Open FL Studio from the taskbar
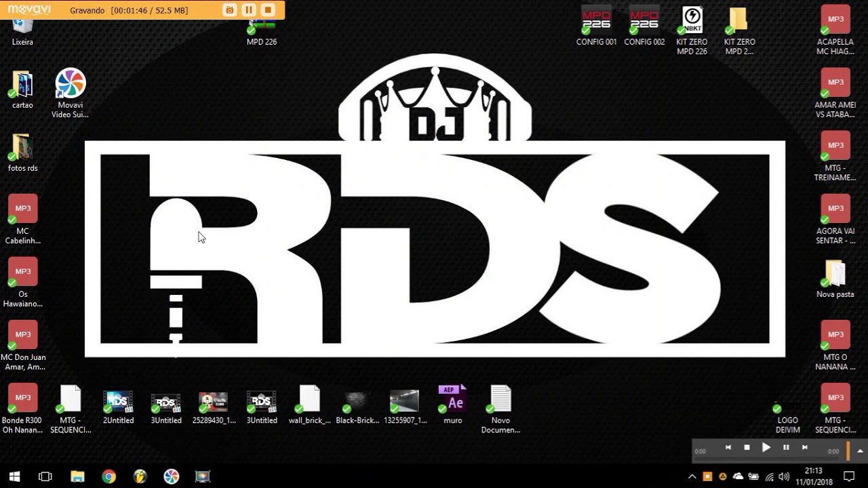 pos(140,476)
